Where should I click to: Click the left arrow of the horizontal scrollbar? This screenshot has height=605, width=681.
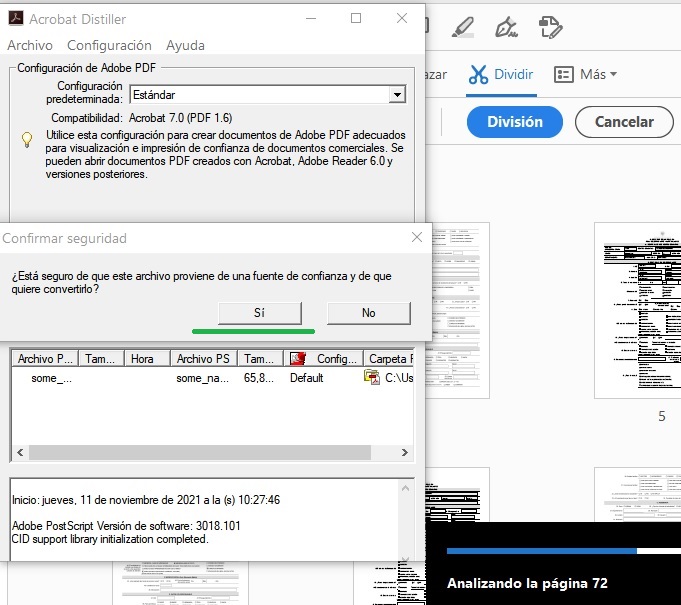click(20, 452)
